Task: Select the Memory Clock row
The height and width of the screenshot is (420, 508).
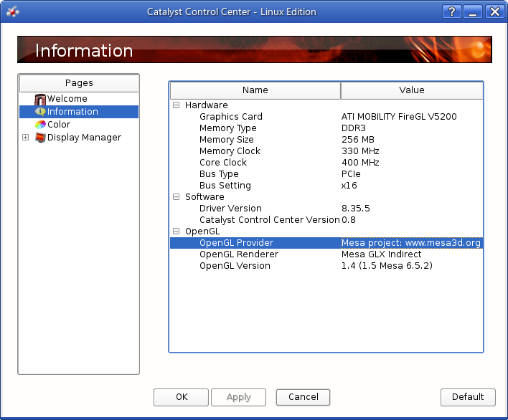Action: tap(326, 151)
